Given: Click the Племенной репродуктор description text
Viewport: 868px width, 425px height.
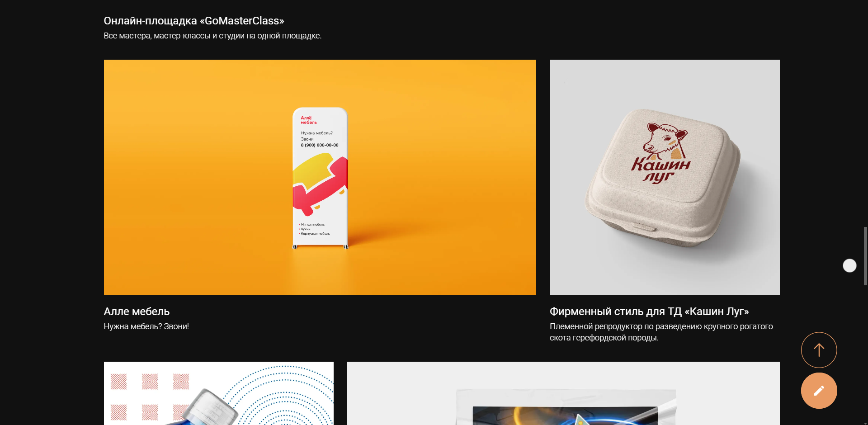Looking at the screenshot, I should pyautogui.click(x=661, y=332).
